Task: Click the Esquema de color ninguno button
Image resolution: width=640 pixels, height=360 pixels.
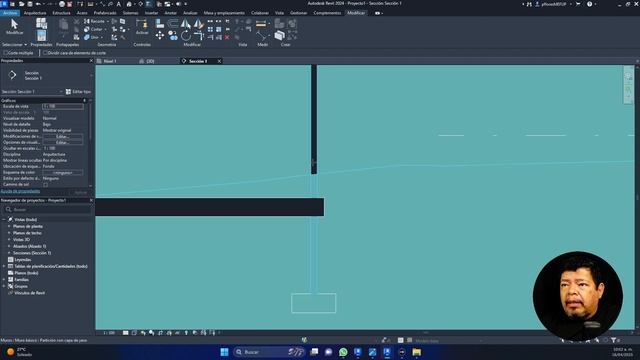Action: tap(62, 173)
